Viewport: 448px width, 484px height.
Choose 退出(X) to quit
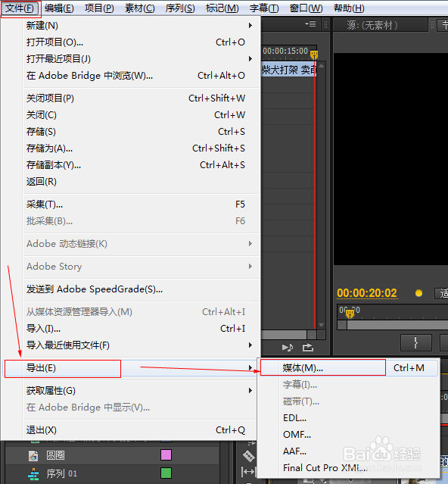point(140,430)
